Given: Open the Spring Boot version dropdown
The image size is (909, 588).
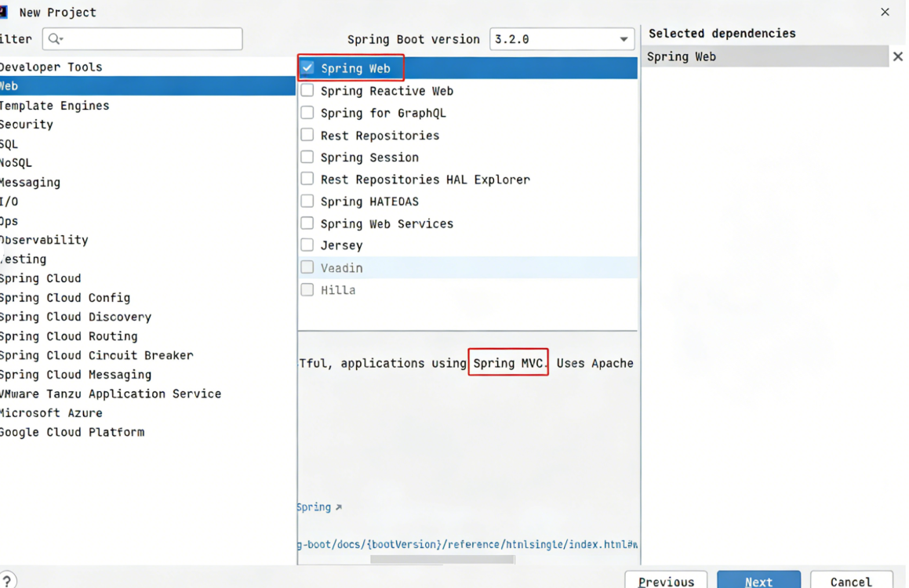Looking at the screenshot, I should [x=562, y=39].
